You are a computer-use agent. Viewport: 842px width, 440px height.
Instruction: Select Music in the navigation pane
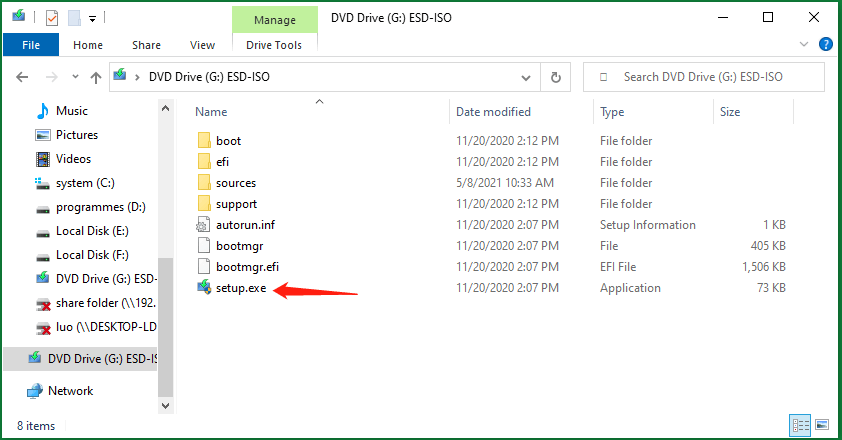(x=71, y=111)
